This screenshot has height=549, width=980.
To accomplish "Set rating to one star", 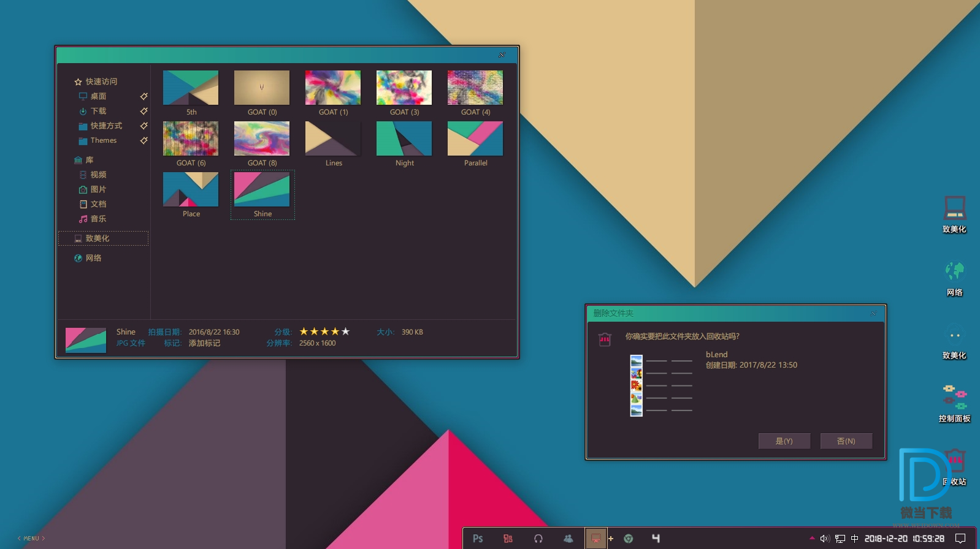I will pyautogui.click(x=304, y=331).
